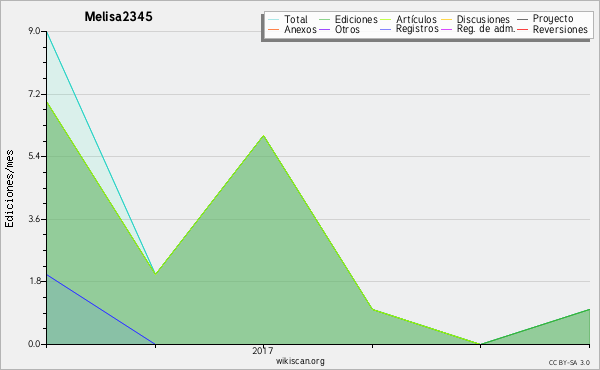Click the 0.0 y-axis label
The height and width of the screenshot is (370, 600).
click(x=34, y=344)
